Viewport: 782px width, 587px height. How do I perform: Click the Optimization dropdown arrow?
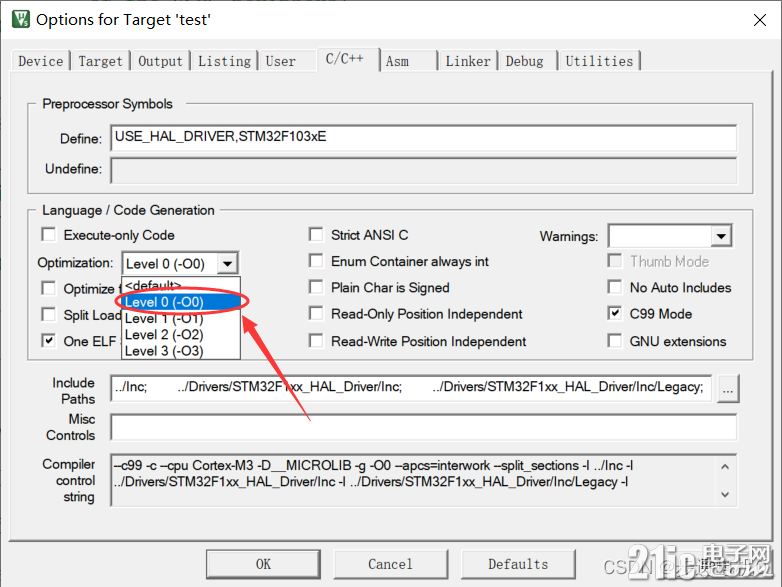pos(227,263)
